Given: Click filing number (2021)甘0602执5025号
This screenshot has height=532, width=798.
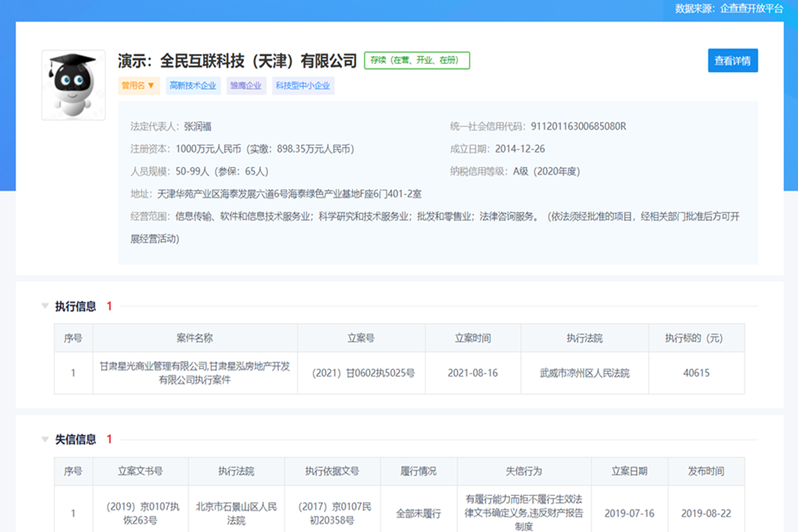Looking at the screenshot, I should 361,373.
